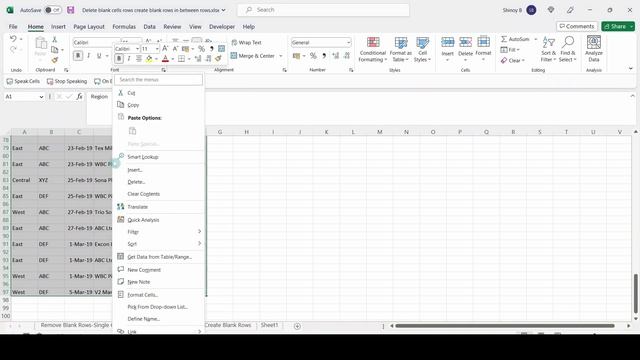Click mini toolbar Format Painter icon
The height and width of the screenshot is (360, 640).
[218, 59]
